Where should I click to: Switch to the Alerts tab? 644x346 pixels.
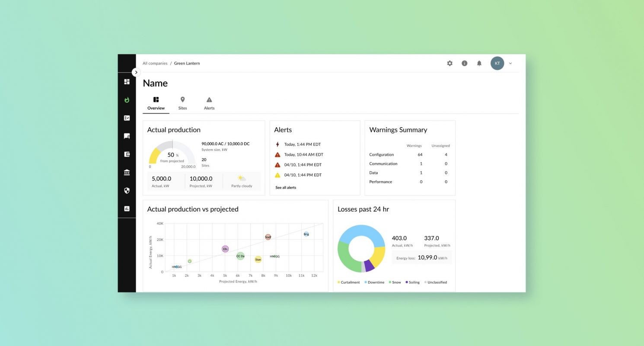click(209, 104)
